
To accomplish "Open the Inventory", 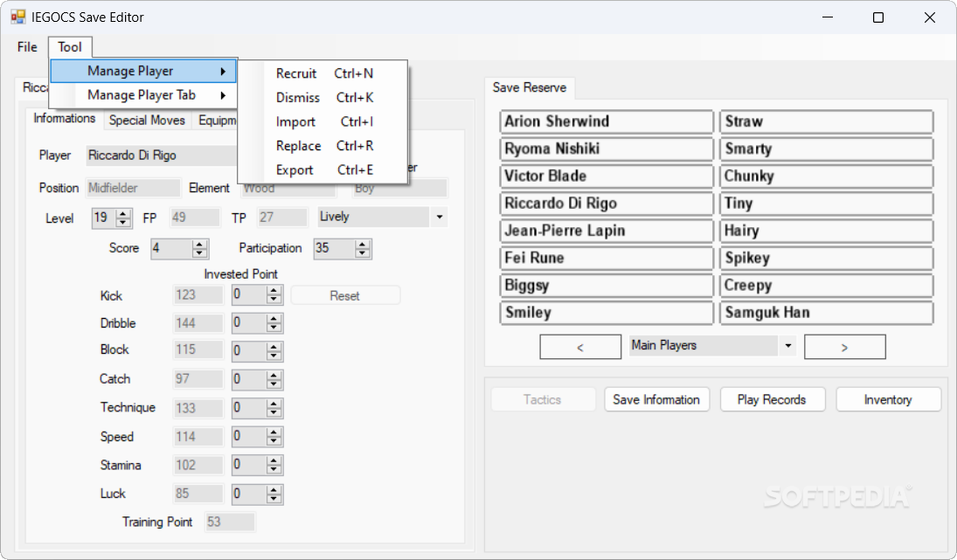I will (888, 399).
